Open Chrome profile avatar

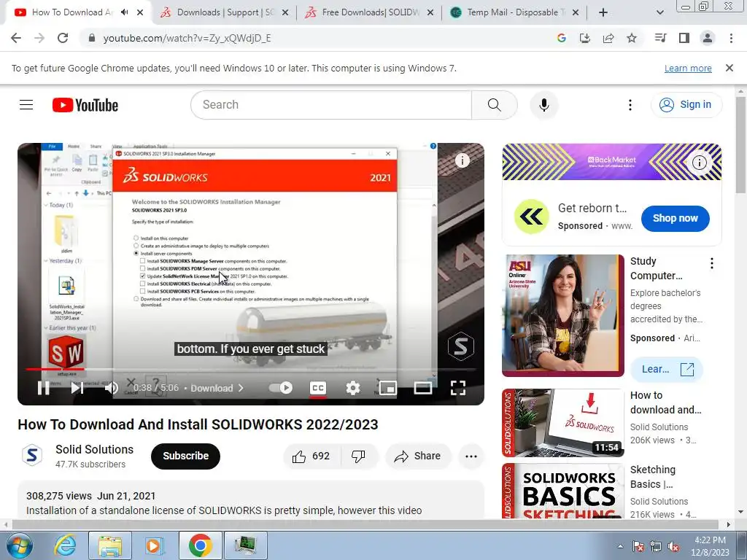click(708, 38)
